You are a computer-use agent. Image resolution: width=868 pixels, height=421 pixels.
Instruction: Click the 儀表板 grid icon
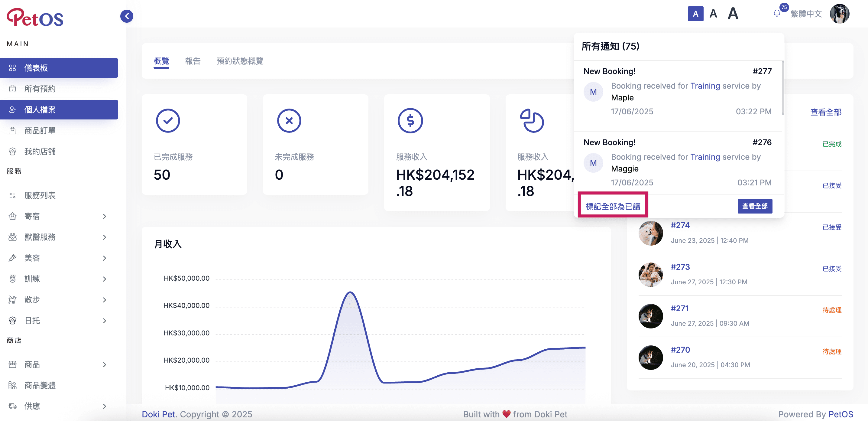(12, 68)
